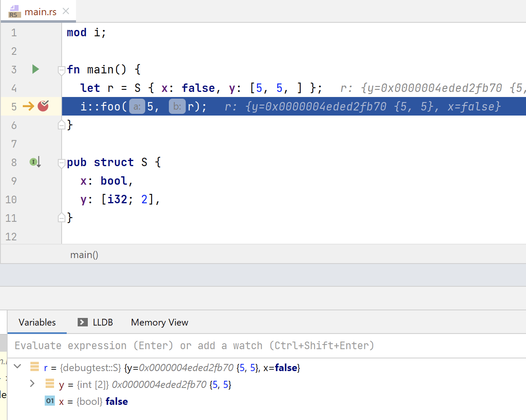Click the Rust file icon on main.rs tab

click(14, 11)
